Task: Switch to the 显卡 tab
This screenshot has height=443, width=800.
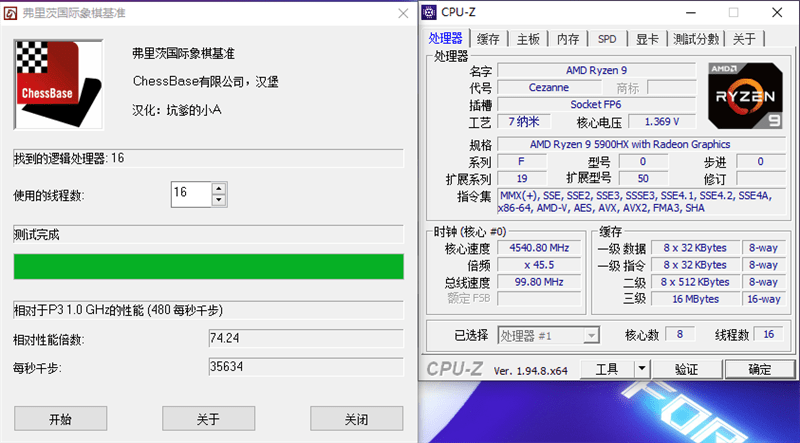Action: [x=647, y=39]
